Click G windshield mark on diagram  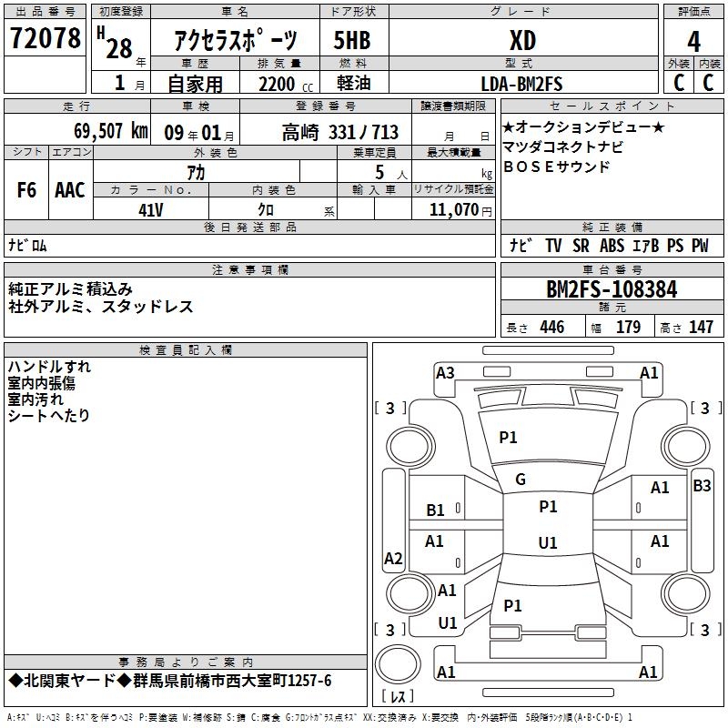tap(521, 480)
